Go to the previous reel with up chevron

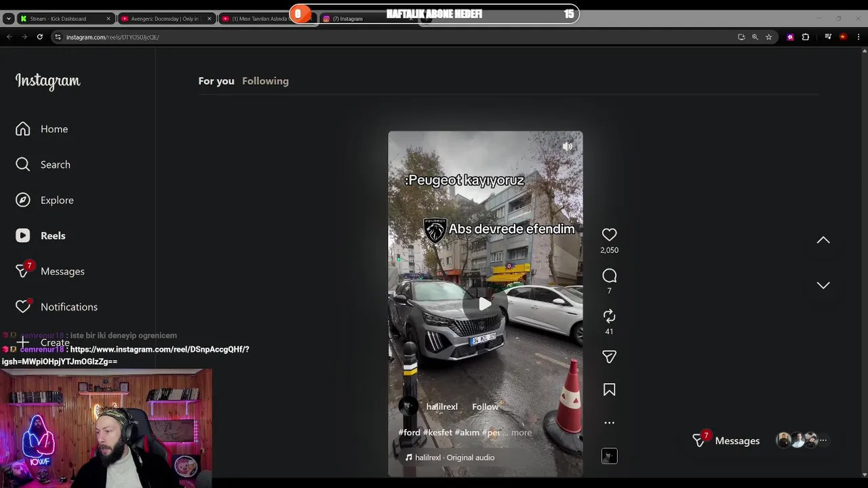(x=823, y=240)
